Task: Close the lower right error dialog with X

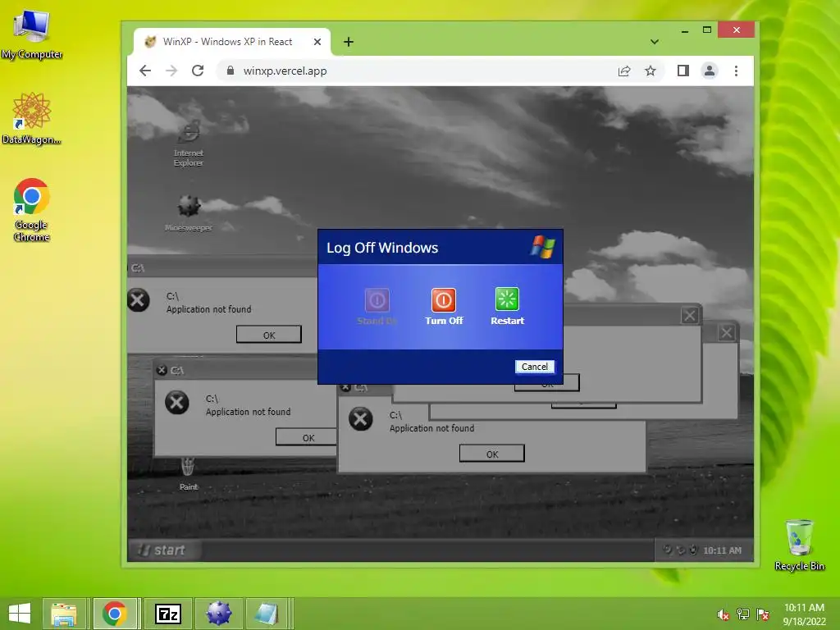Action: tap(727, 333)
